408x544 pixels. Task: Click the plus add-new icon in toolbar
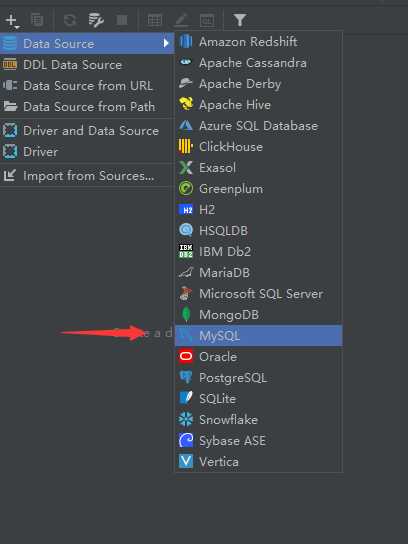click(x=11, y=20)
